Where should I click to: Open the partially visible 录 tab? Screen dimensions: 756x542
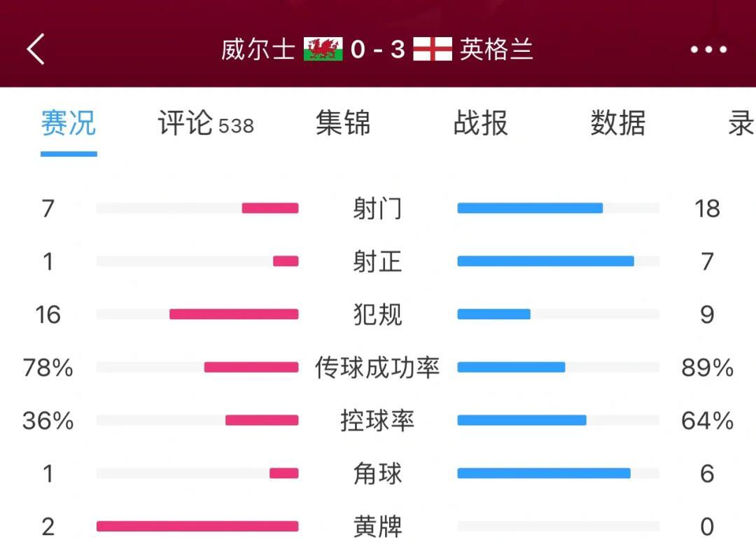coord(741,123)
